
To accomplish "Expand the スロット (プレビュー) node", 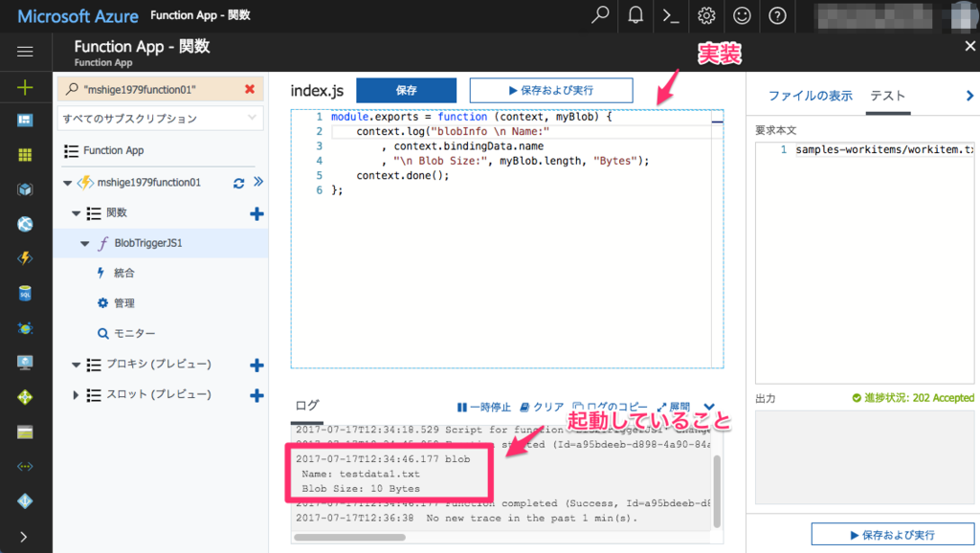I will point(76,395).
